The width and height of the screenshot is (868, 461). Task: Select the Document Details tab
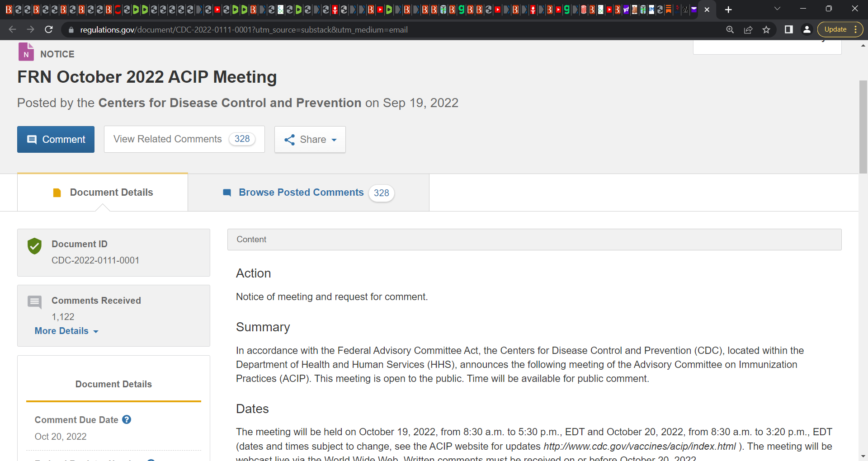[x=103, y=193]
